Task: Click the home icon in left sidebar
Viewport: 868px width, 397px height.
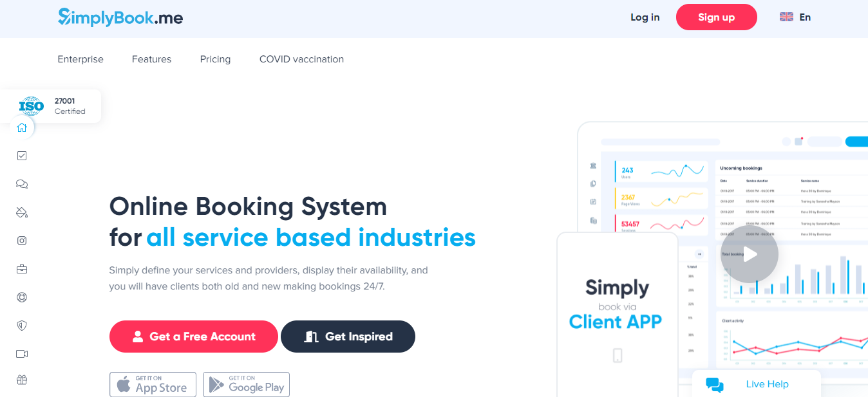Action: pos(22,127)
